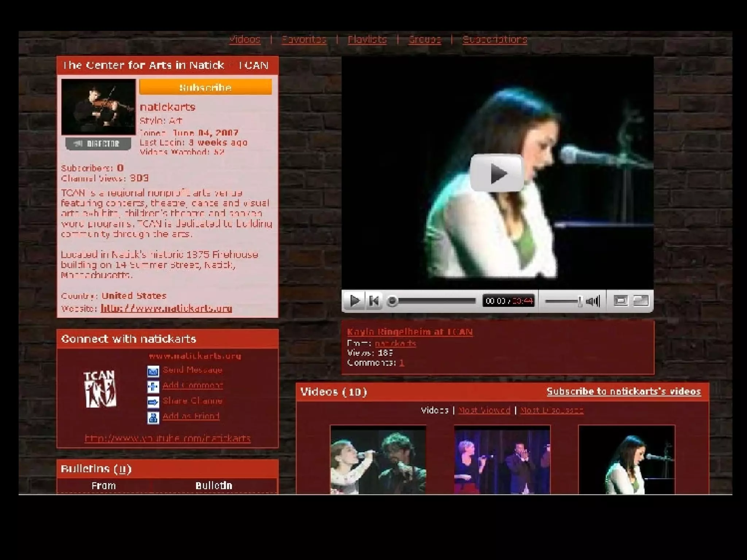Image resolution: width=747 pixels, height=560 pixels.
Task: Click the fullscreen icon in the player
Action: click(x=641, y=301)
